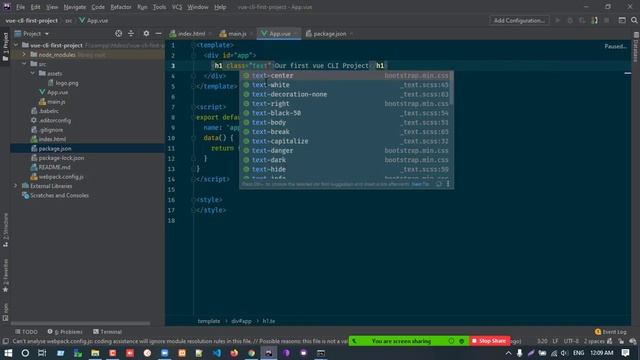640x360 pixels.
Task: Select Scratches and Consoles node
Action: (55, 196)
